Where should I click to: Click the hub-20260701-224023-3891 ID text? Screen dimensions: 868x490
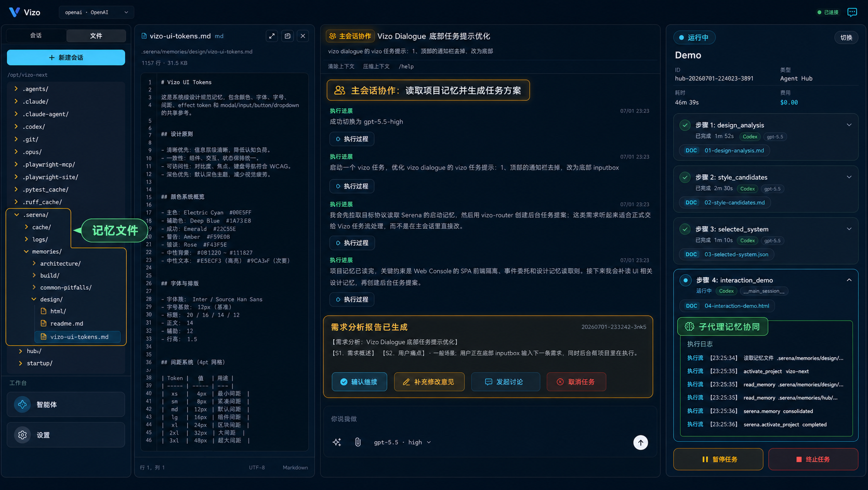714,79
